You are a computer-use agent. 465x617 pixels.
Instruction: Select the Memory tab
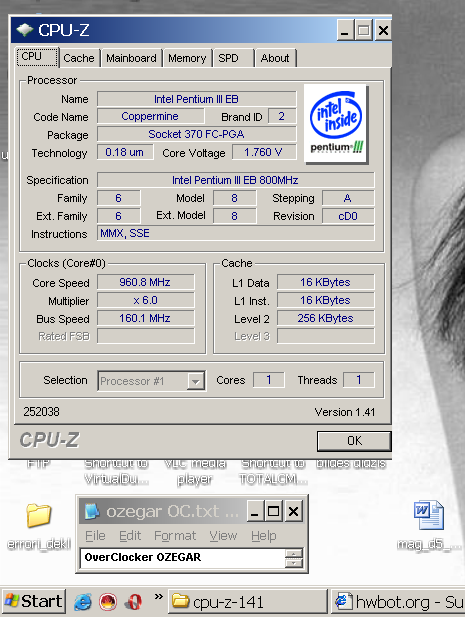tap(187, 58)
